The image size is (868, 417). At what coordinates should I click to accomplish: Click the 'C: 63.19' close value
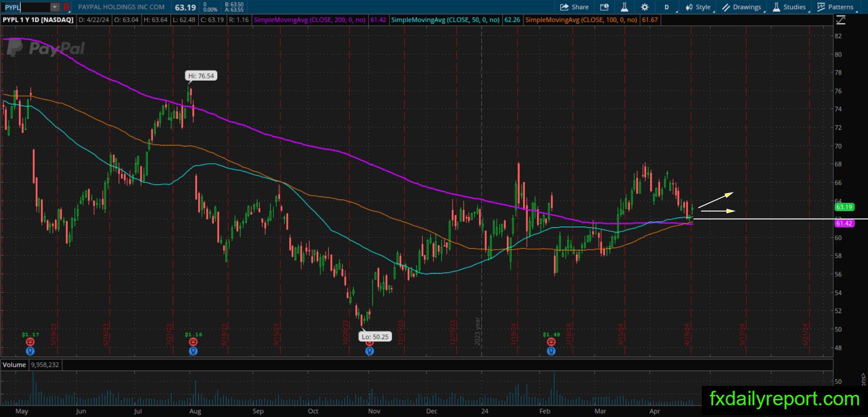click(x=213, y=20)
